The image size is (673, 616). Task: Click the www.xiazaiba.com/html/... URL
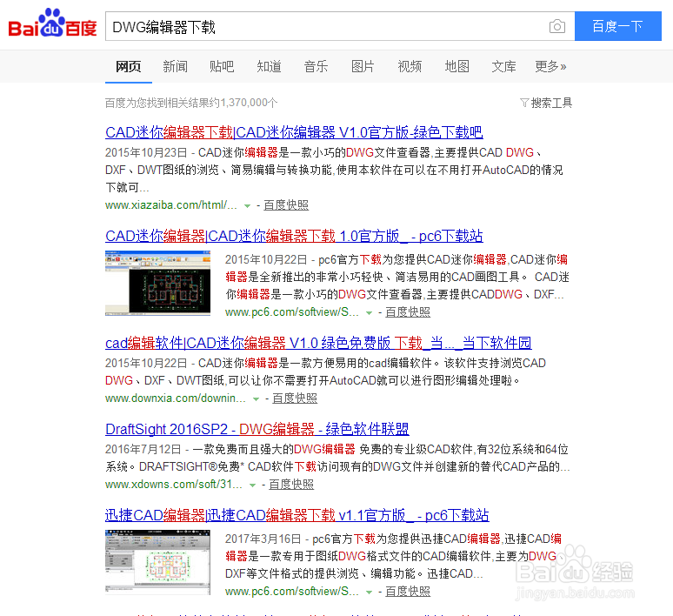pyautogui.click(x=171, y=205)
